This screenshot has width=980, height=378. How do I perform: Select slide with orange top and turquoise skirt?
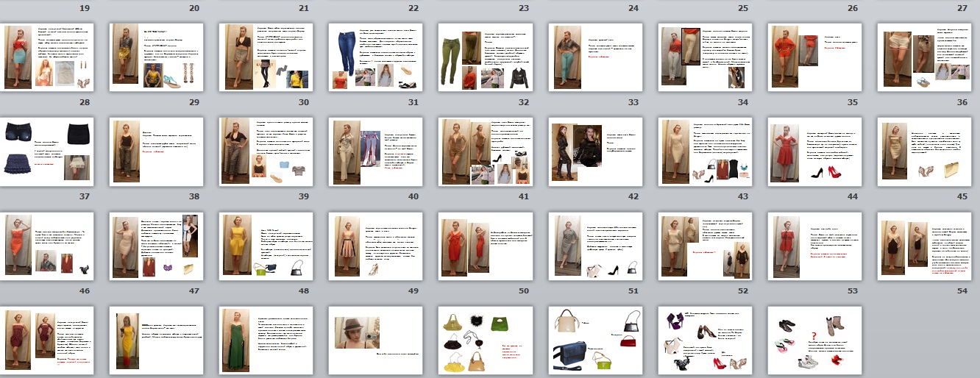click(46, 57)
